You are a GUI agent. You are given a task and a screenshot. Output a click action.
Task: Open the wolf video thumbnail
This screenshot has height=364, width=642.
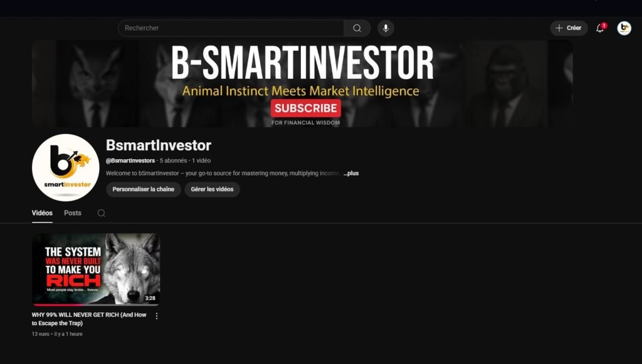pyautogui.click(x=96, y=269)
